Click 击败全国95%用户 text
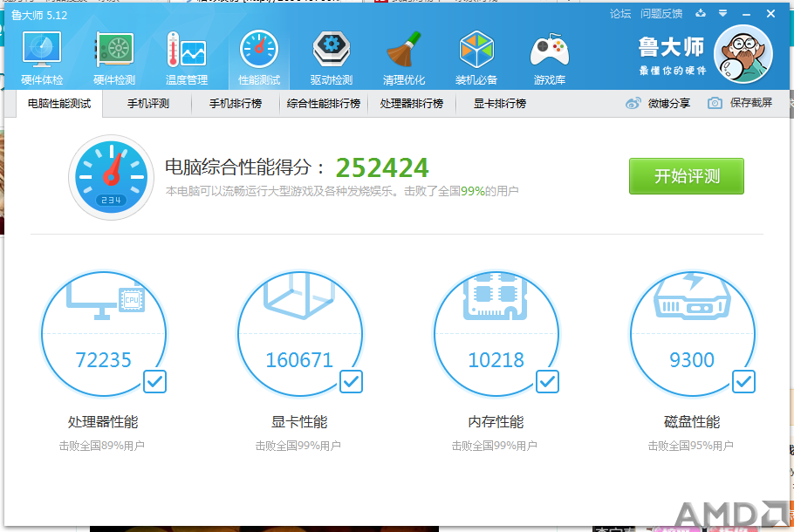Viewport: 794px width, 532px height. 691,446
